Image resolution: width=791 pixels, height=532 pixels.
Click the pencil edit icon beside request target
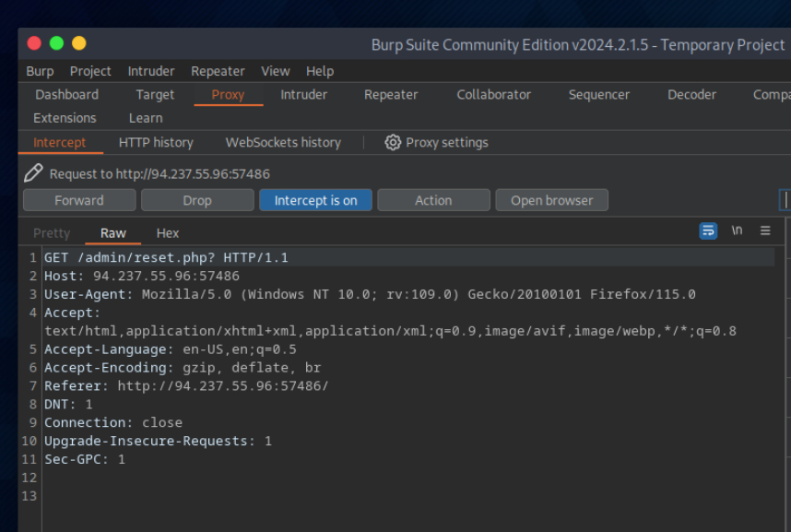pos(33,172)
